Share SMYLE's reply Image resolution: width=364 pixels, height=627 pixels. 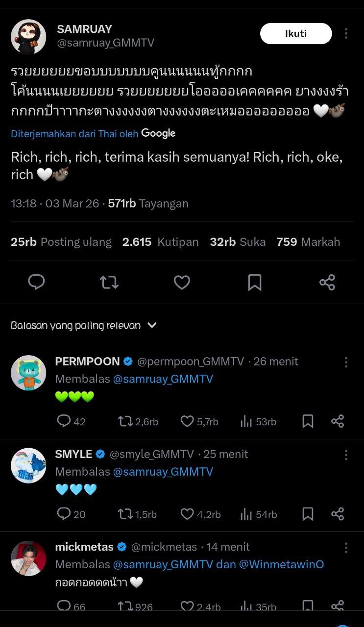click(338, 514)
